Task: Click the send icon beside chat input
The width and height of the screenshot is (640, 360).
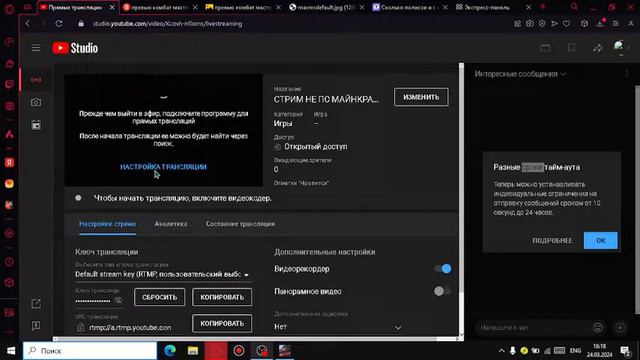Action: tap(620, 327)
